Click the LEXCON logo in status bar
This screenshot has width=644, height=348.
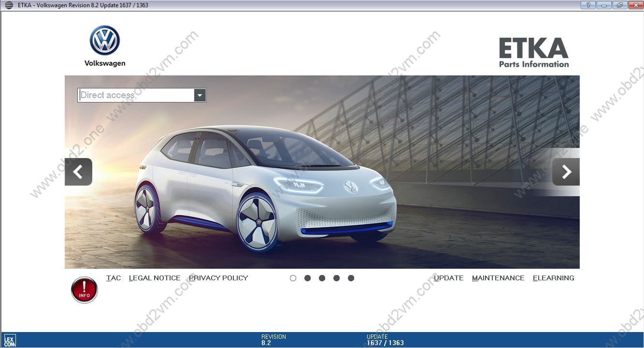pos(10,340)
